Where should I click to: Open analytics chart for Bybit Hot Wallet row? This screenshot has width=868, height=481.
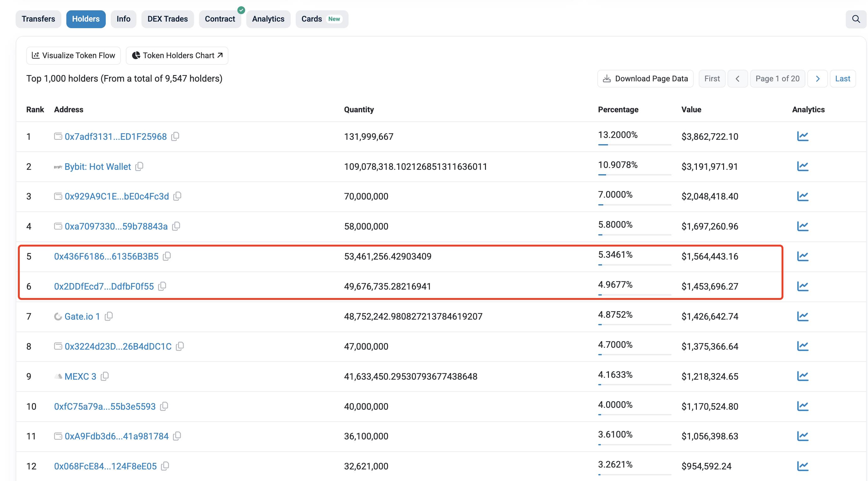point(803,166)
